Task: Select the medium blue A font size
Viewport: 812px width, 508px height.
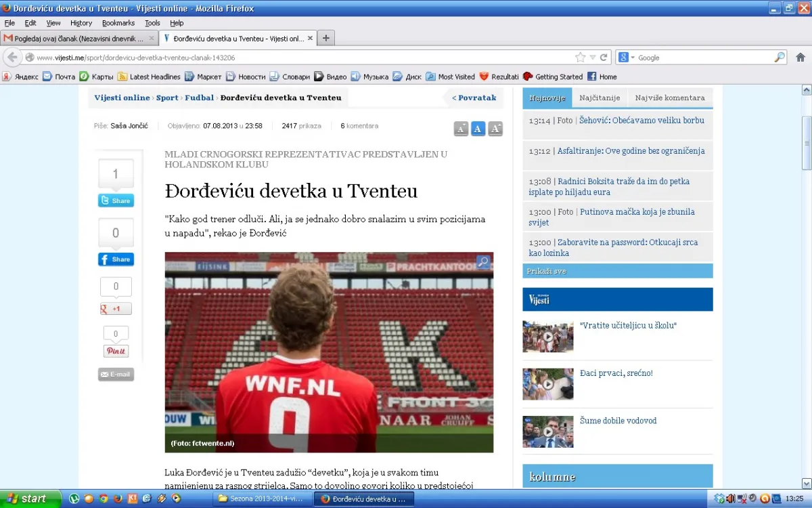Action: [x=478, y=129]
